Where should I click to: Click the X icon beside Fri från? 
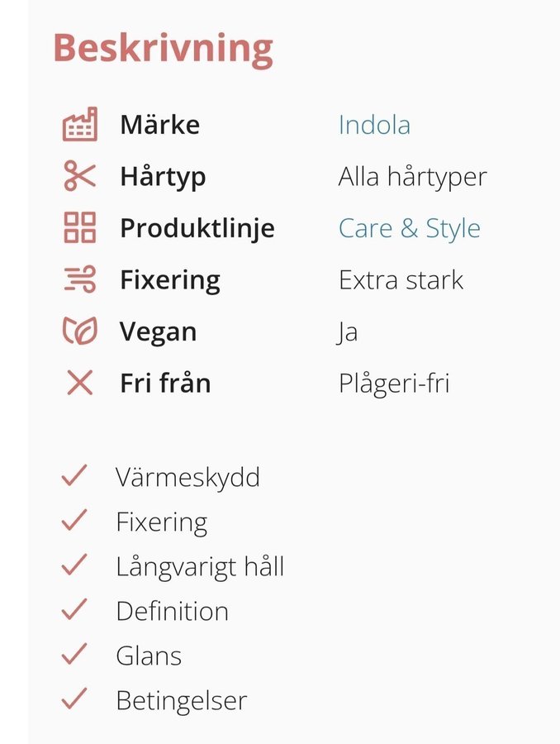coord(80,383)
